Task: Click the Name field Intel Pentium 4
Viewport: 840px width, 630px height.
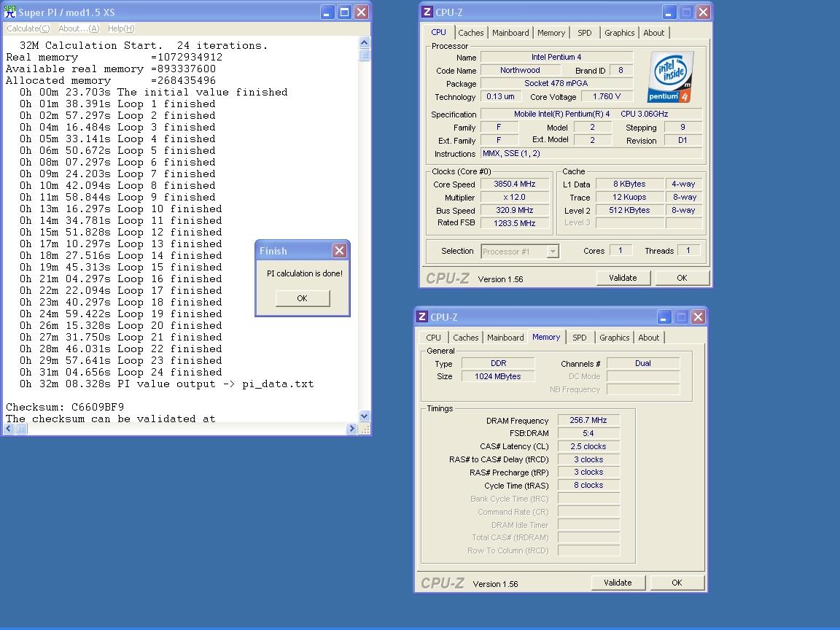Action: 556,57
